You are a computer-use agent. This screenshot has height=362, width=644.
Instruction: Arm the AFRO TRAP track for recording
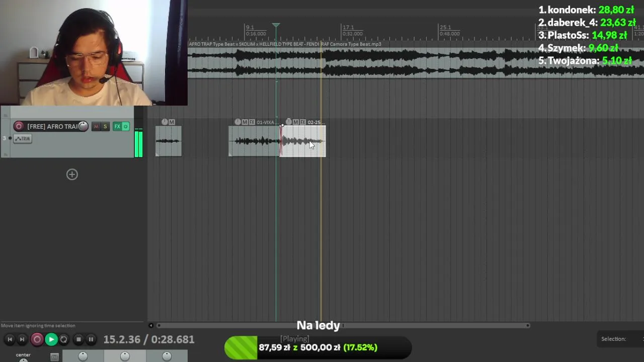(19, 126)
